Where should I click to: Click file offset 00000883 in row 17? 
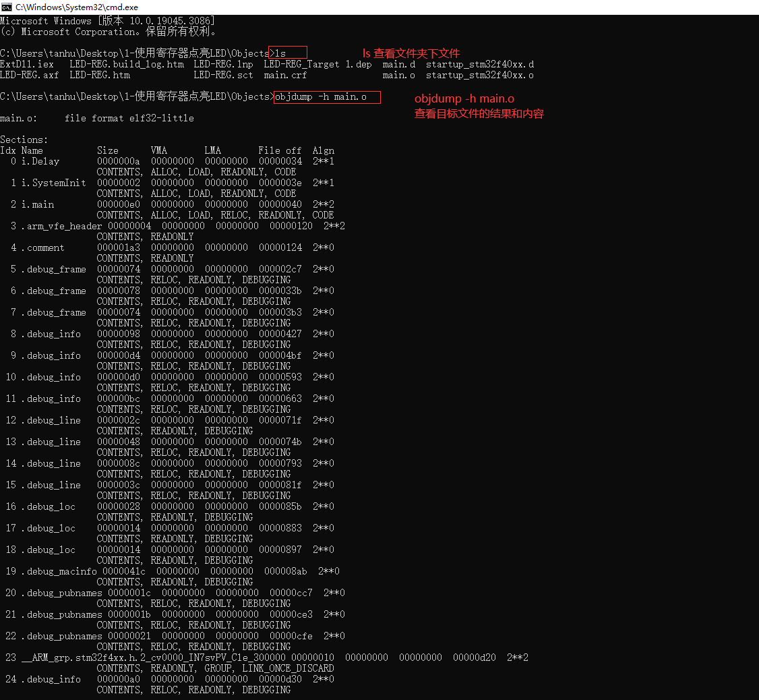point(280,529)
